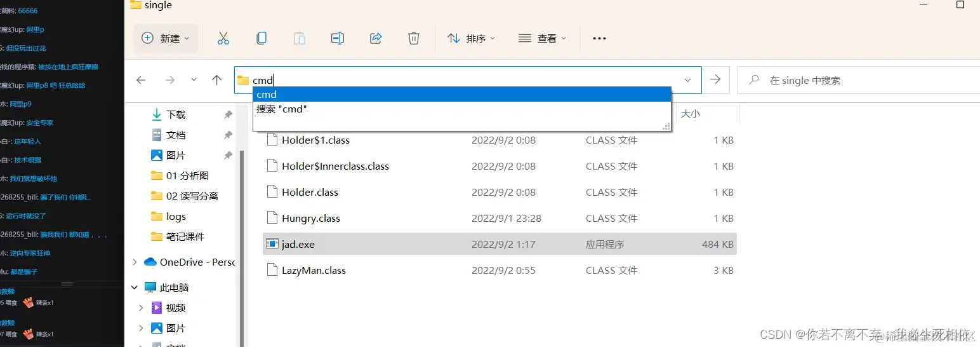980x347 pixels.
Task: Click the jad.exe application icon
Action: 272,244
